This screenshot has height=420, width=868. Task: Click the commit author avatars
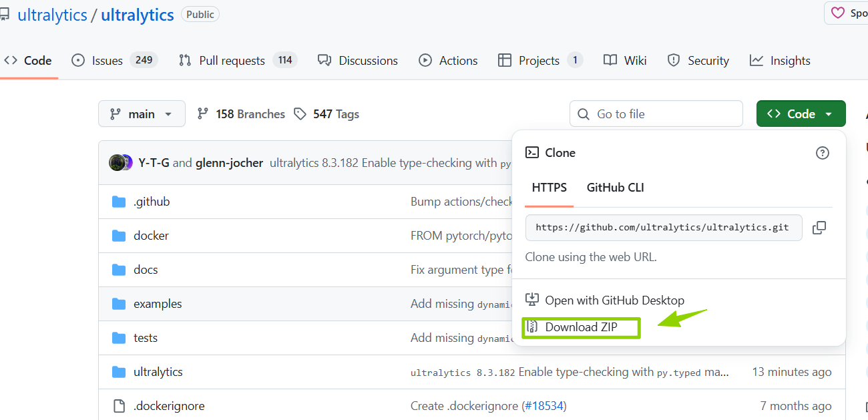pos(121,163)
